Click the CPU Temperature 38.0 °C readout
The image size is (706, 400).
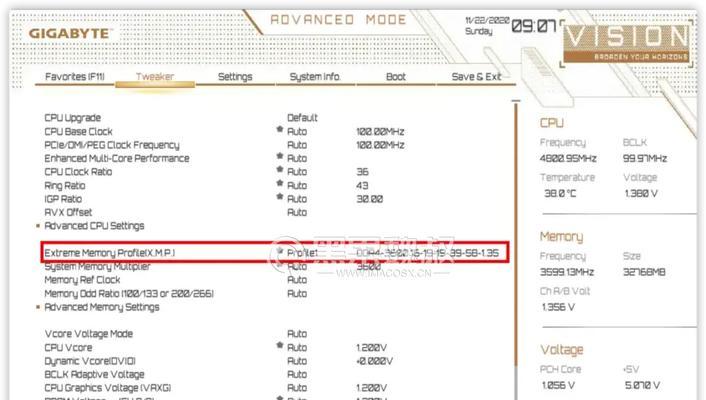pyautogui.click(x=560, y=193)
